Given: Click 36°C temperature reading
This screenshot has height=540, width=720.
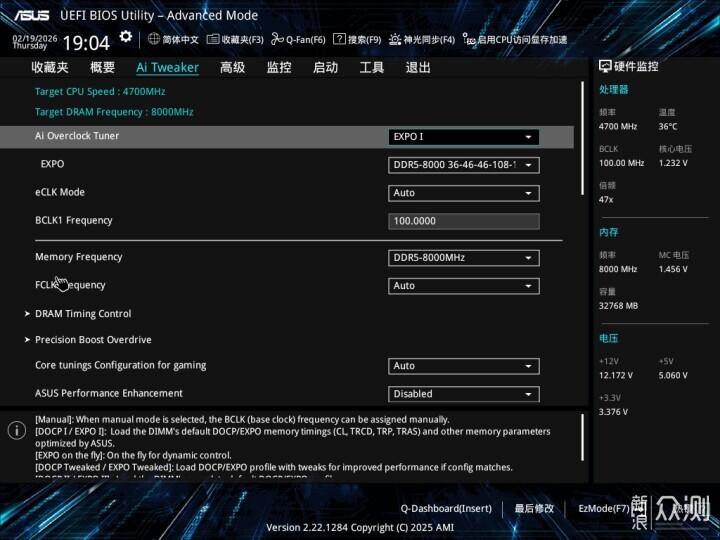Looking at the screenshot, I should [x=668, y=126].
